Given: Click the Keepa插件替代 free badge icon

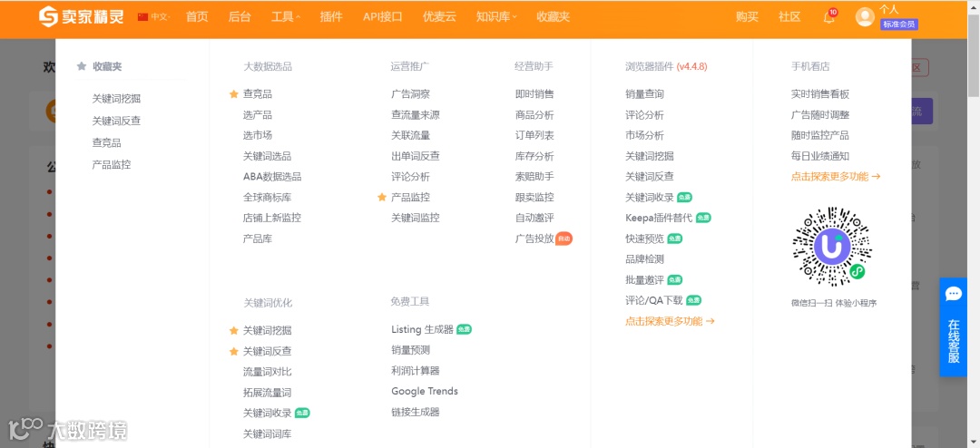Looking at the screenshot, I should [x=704, y=218].
